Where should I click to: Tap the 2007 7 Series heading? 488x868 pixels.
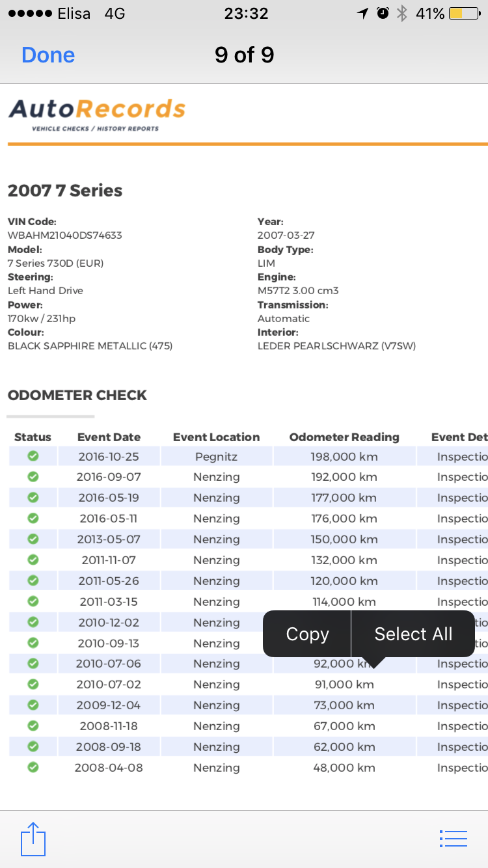pos(65,191)
